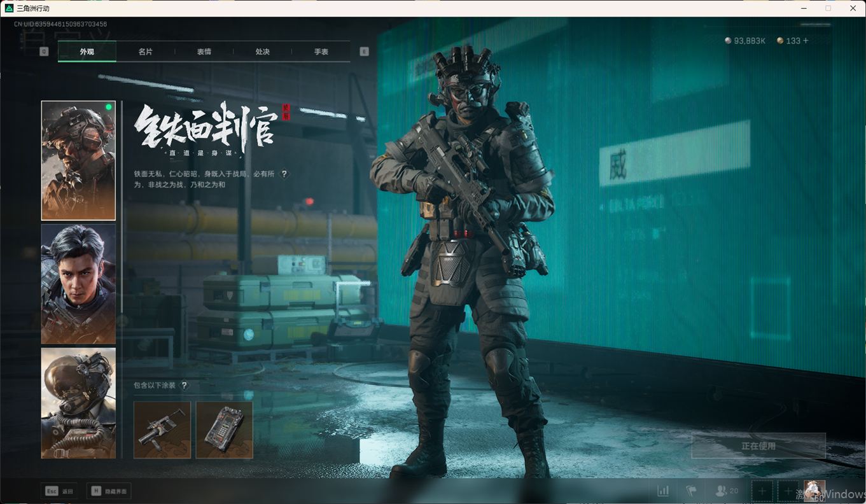Open the 名片 tab
Viewport: 866px width, 504px height.
click(x=145, y=52)
